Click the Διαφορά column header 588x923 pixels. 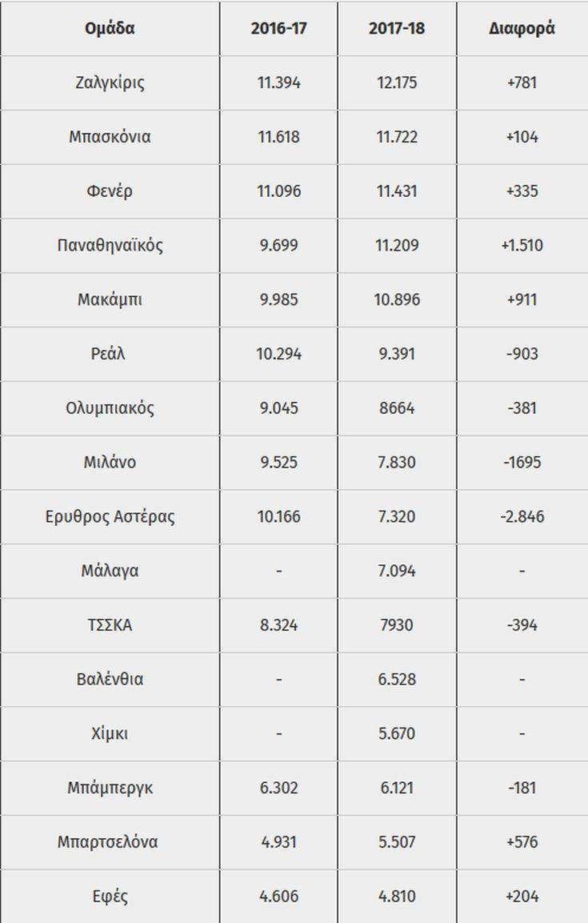[x=522, y=28]
